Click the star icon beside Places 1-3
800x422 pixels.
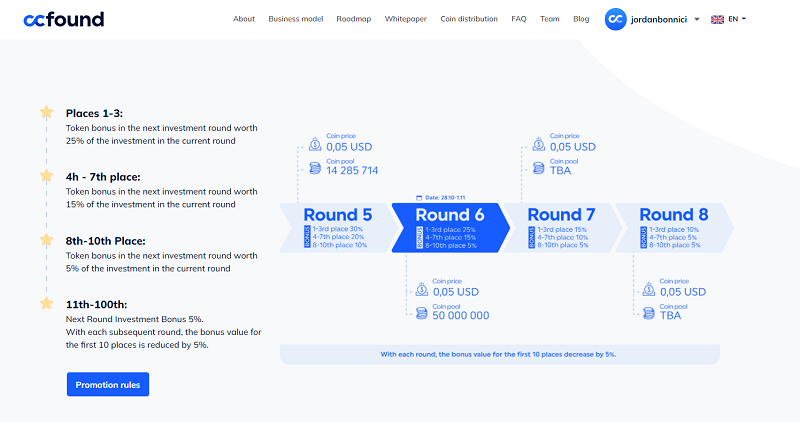(x=46, y=112)
